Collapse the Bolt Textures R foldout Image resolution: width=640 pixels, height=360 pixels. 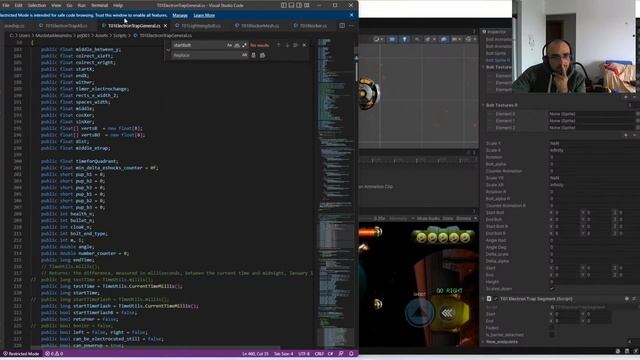point(483,105)
